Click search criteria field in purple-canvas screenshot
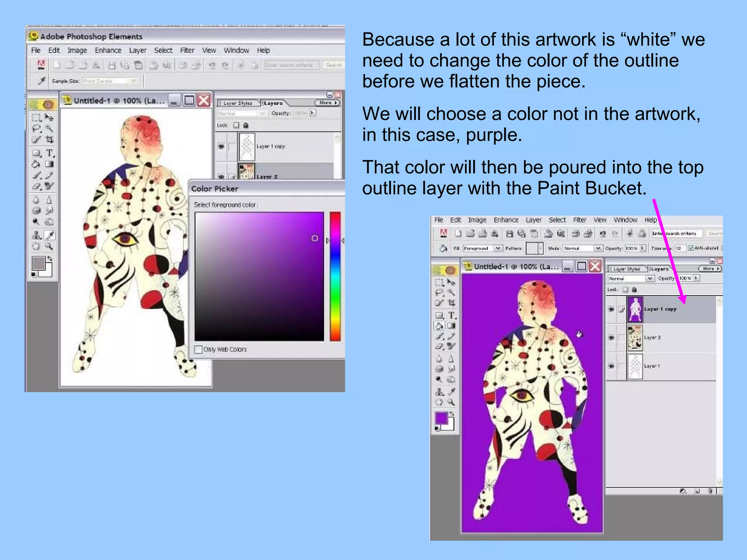 677,233
